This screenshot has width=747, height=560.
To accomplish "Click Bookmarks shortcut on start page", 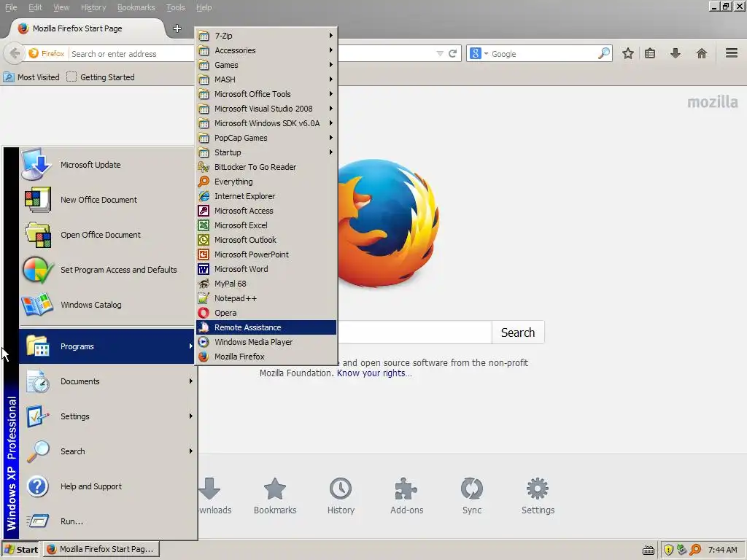I will coord(275,496).
